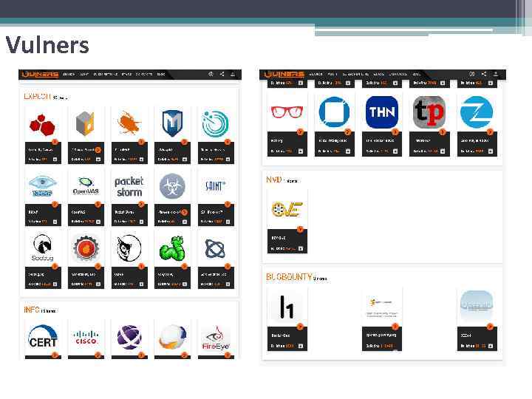Viewport: 532px width, 399px height.
Task: Click the Vulners logo in right screenshot
Action: point(284,75)
